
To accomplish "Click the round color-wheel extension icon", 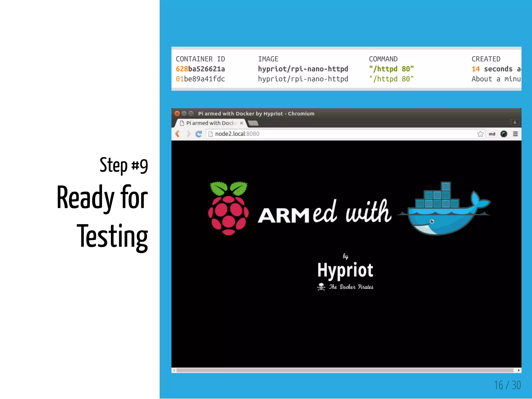I will coord(504,134).
